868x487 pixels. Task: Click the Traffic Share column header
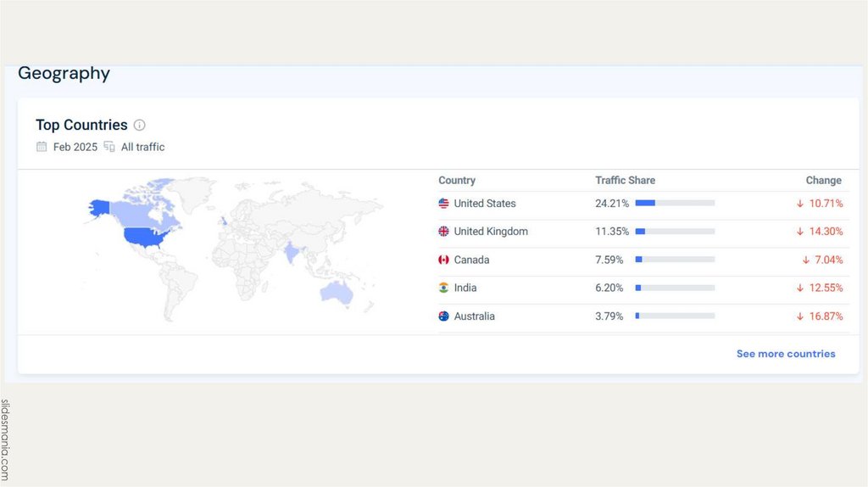625,181
